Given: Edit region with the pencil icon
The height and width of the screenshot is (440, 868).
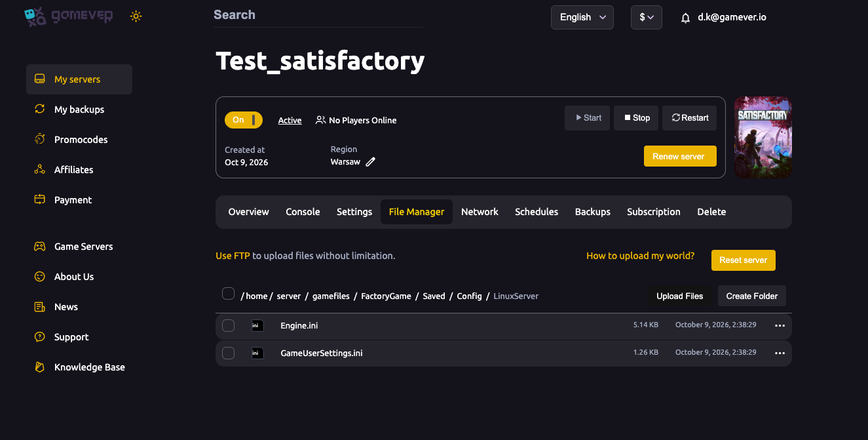Looking at the screenshot, I should pyautogui.click(x=371, y=162).
